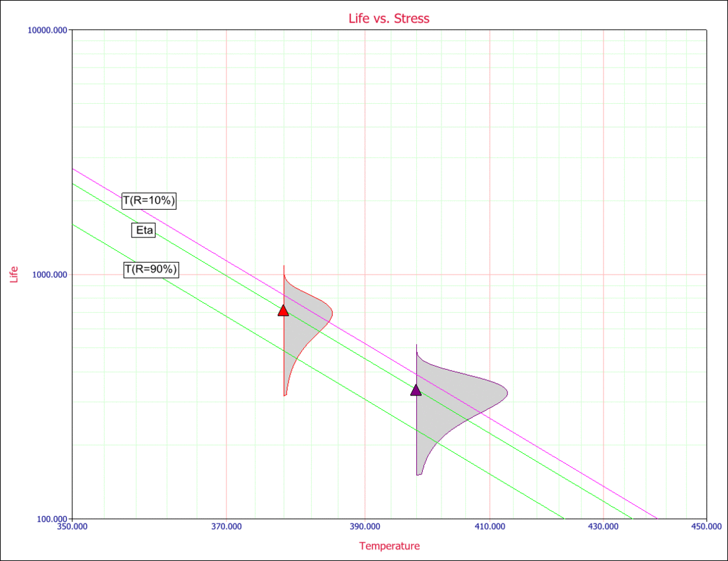Image resolution: width=728 pixels, height=561 pixels.
Task: Click the 1000.000 y-axis value
Action: (x=50, y=275)
